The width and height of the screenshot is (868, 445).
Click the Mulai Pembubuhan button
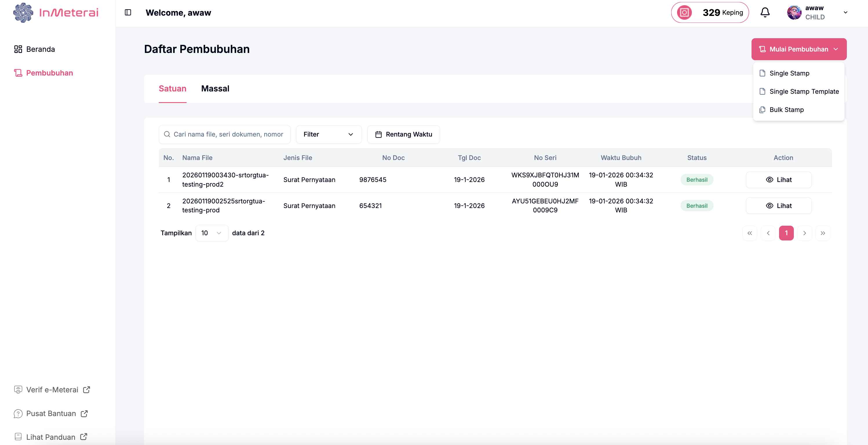(798, 49)
